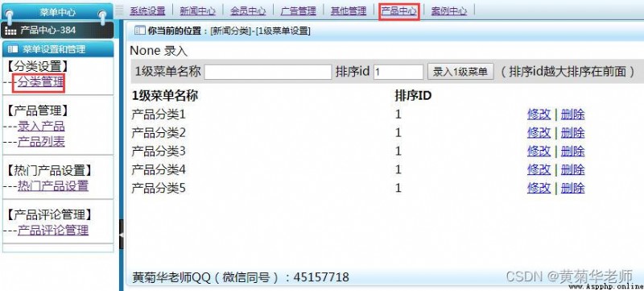Open the 案例中心 top menu
This screenshot has width=644, height=291.
coord(449,11)
